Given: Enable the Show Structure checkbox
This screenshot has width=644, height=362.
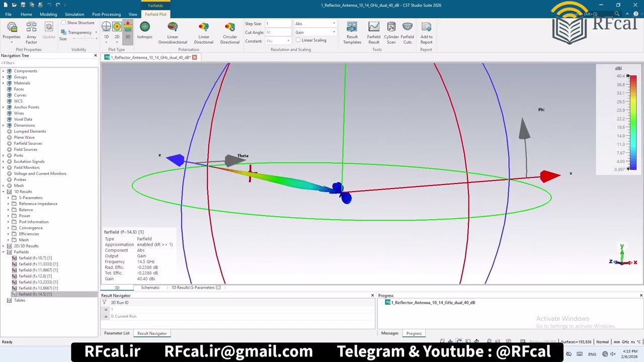Looking at the screenshot, I should tap(64, 23).
